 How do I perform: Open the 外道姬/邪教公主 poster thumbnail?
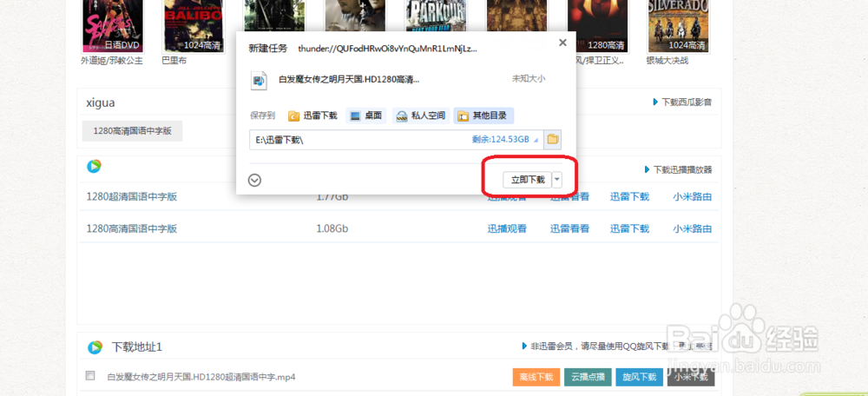click(x=112, y=26)
